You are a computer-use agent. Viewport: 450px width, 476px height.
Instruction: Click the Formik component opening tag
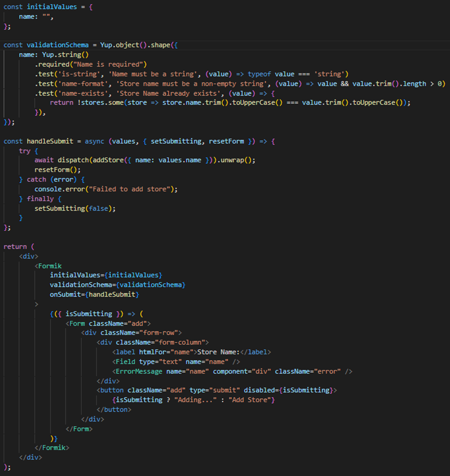click(x=49, y=265)
